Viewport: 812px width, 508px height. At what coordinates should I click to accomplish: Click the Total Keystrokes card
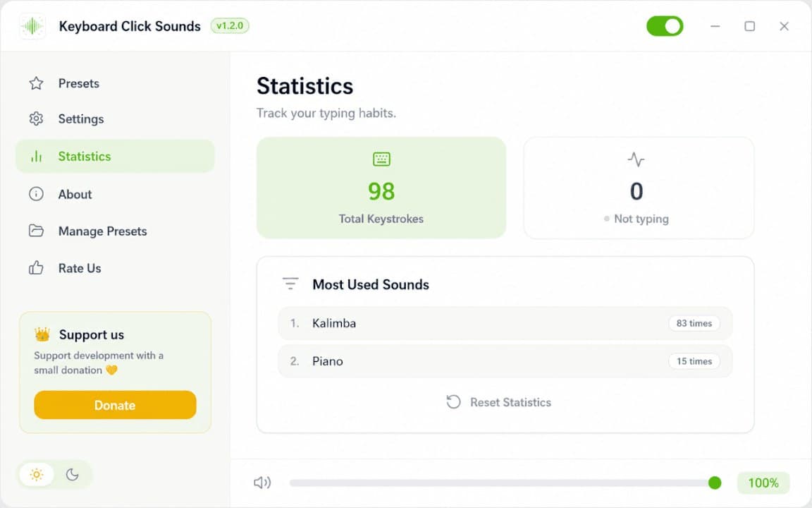pyautogui.click(x=381, y=188)
